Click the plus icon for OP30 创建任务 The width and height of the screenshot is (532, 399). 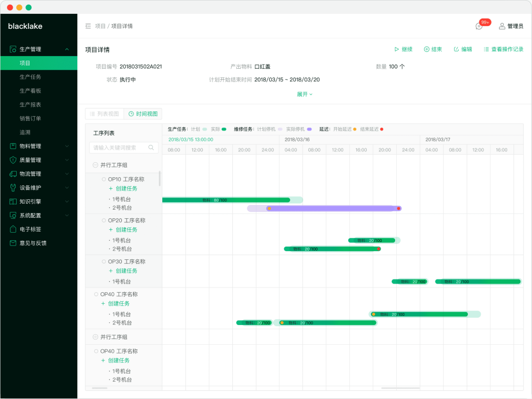point(110,271)
